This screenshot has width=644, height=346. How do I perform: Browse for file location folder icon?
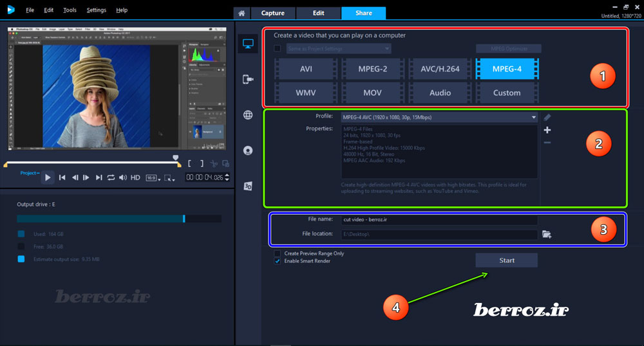[x=547, y=235]
